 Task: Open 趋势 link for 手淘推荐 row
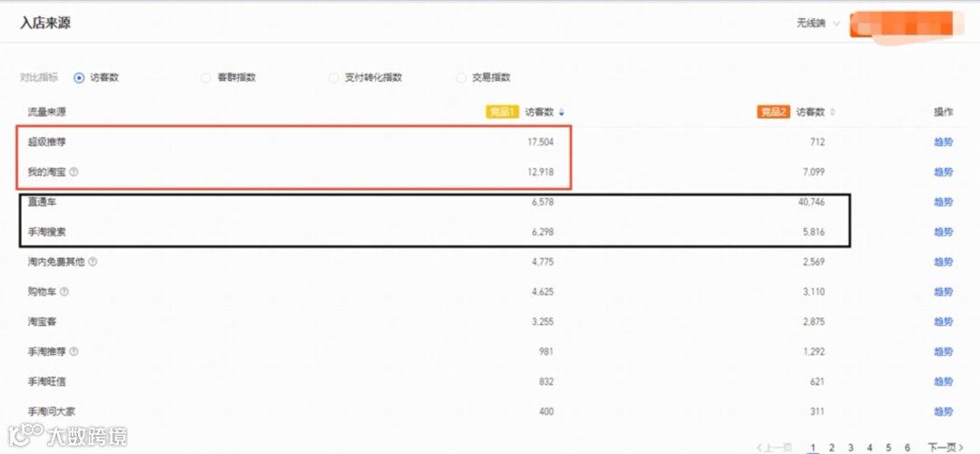(x=943, y=351)
